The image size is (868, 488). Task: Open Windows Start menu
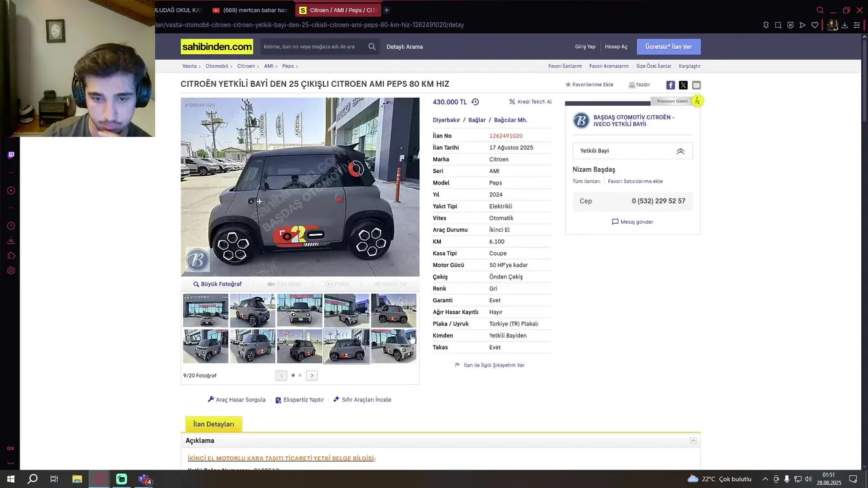[x=11, y=479]
